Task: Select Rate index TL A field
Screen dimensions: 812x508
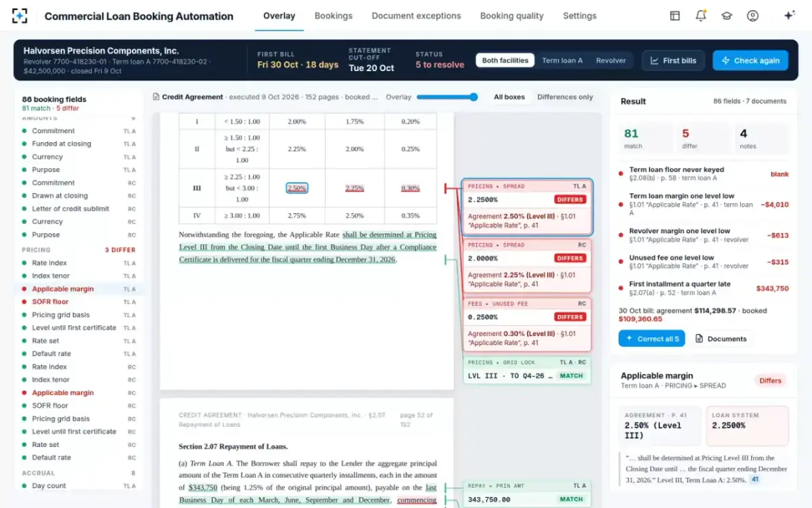Action: pos(79,263)
